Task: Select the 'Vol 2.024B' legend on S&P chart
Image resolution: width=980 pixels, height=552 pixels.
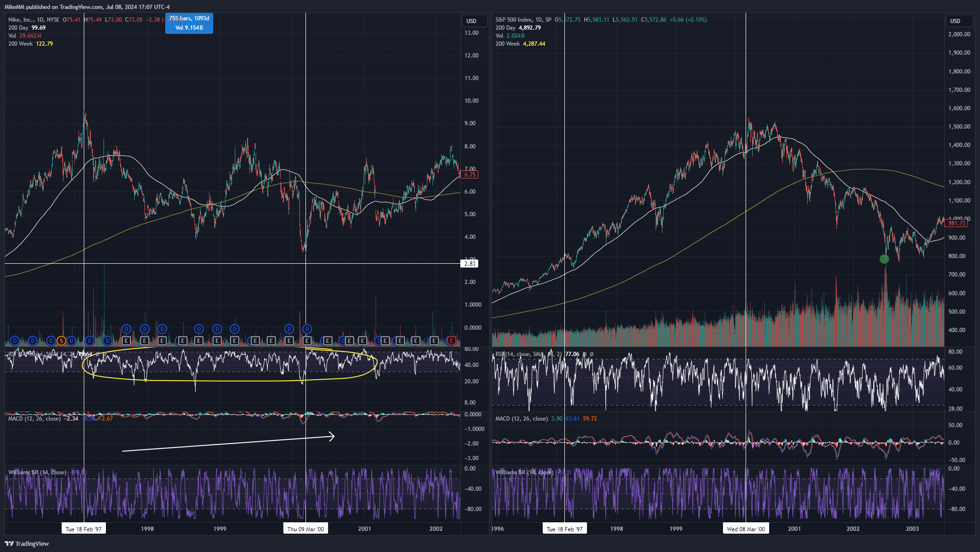Action: pos(510,36)
